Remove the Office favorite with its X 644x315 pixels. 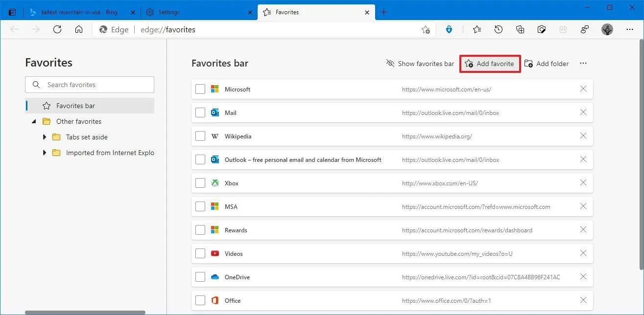point(583,300)
